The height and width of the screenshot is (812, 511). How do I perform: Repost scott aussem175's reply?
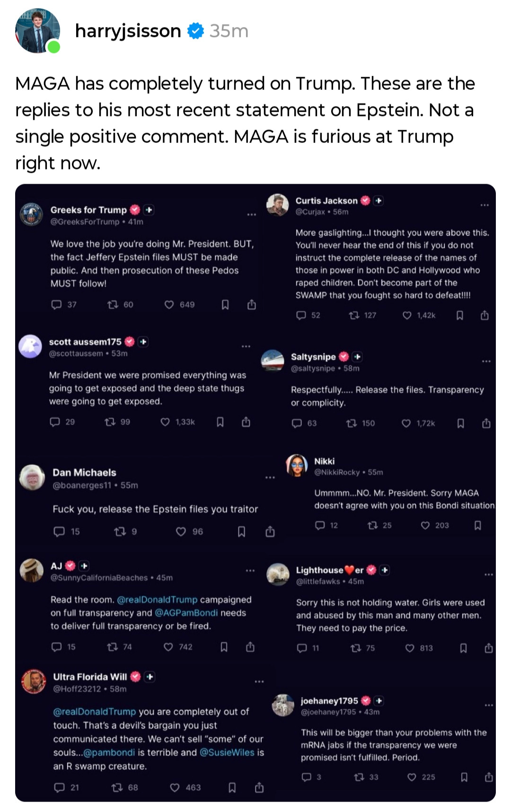(110, 422)
